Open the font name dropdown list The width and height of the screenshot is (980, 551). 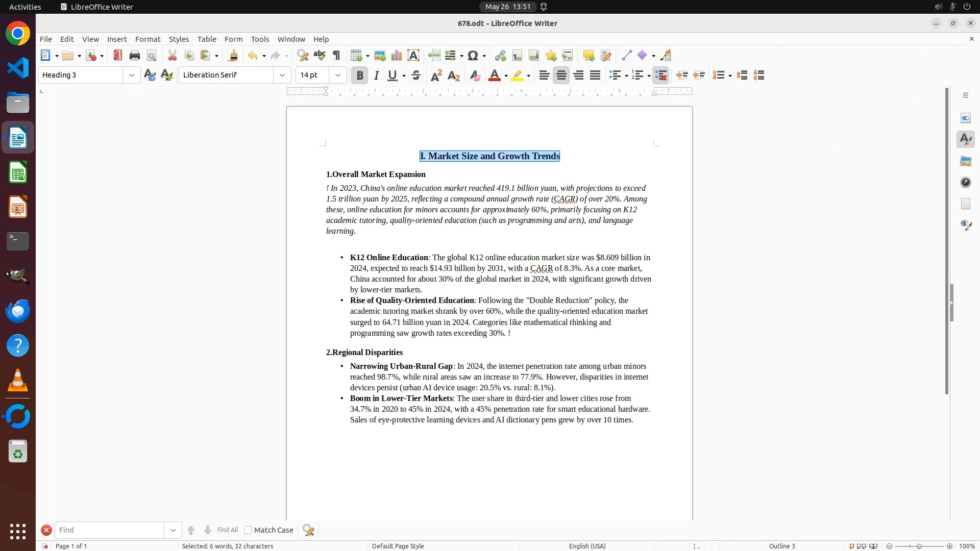click(282, 75)
